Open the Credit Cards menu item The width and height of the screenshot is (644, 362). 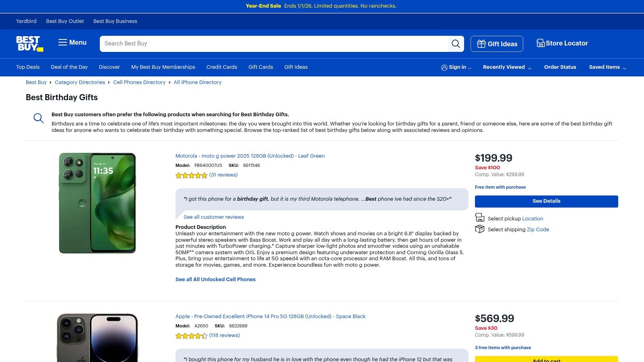[x=222, y=67]
